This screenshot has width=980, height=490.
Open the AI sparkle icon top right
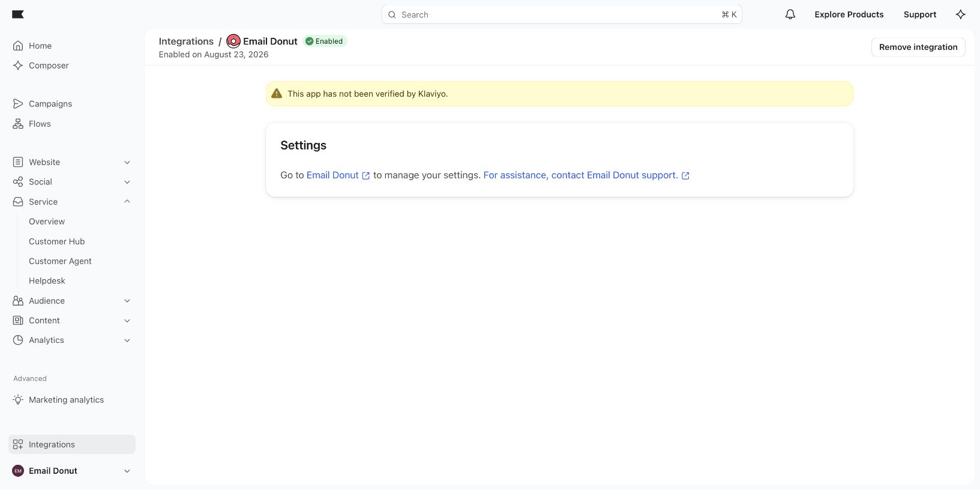click(961, 14)
